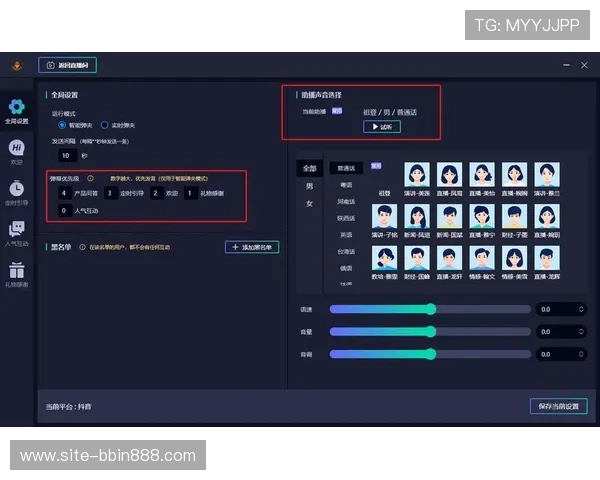Screen dimensions: 600x480
Task: Choose the 直播-龙辉 voice avatar
Action: pyautogui.click(x=545, y=257)
